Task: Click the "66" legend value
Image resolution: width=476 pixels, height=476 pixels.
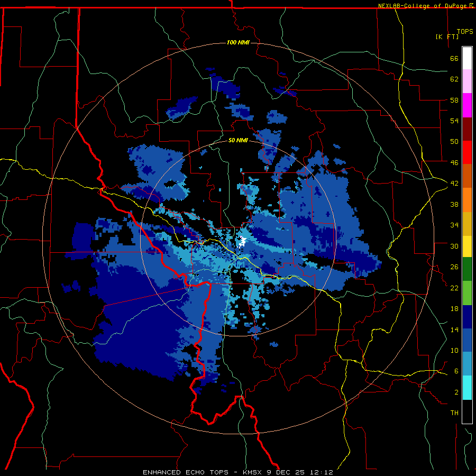Action: [x=454, y=58]
